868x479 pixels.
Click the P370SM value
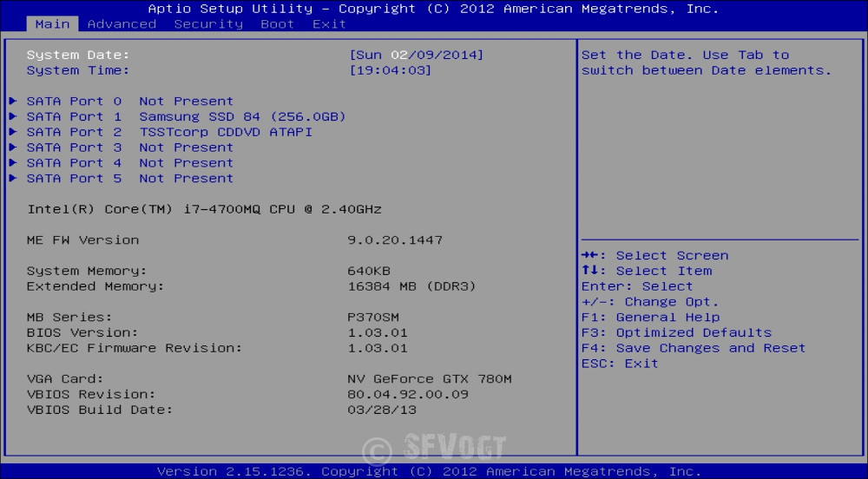click(373, 318)
